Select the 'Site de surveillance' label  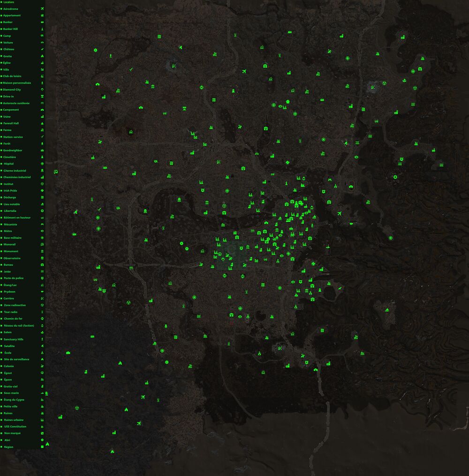(17, 359)
